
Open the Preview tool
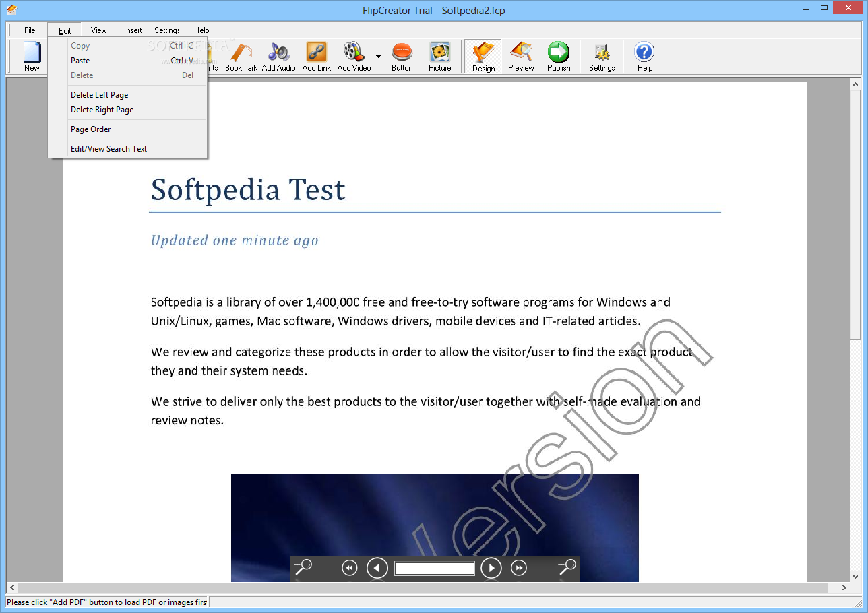[521, 57]
